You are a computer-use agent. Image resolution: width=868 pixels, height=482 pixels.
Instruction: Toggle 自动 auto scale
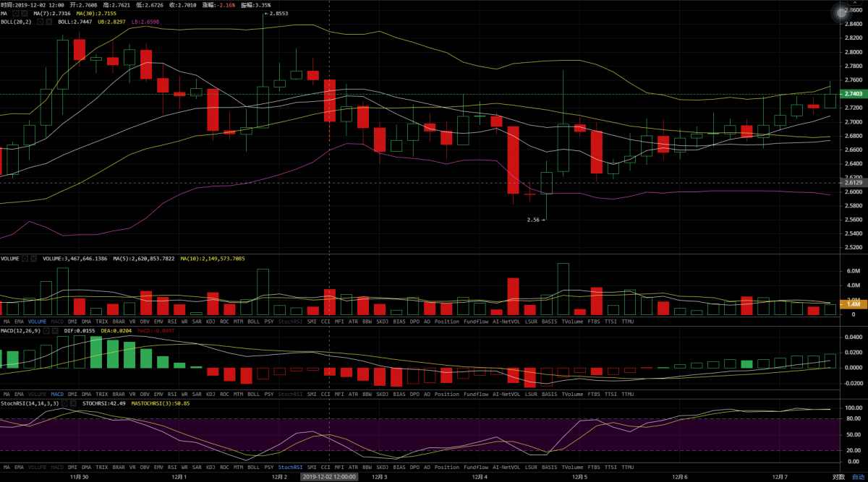[x=857, y=477]
